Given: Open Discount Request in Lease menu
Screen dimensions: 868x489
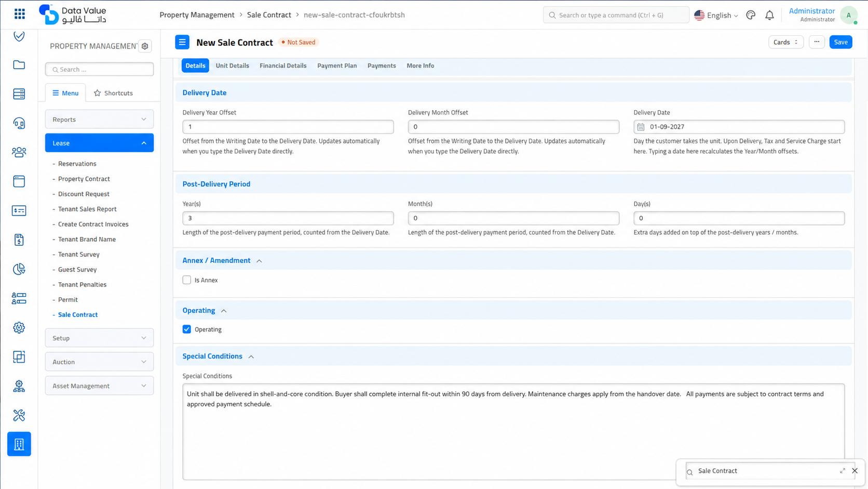Looking at the screenshot, I should [x=84, y=194].
